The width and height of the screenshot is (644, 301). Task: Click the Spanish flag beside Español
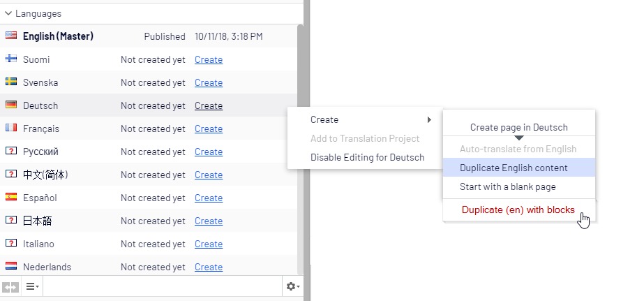(x=10, y=198)
